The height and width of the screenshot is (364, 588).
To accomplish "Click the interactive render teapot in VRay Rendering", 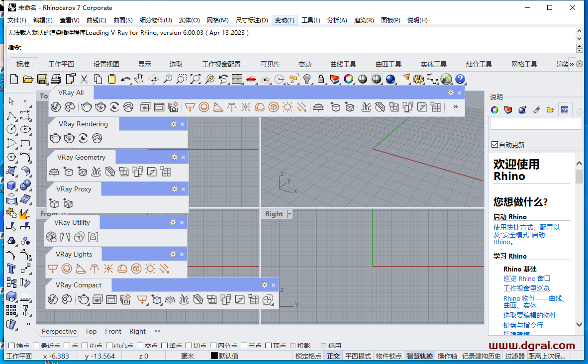I will (69, 138).
